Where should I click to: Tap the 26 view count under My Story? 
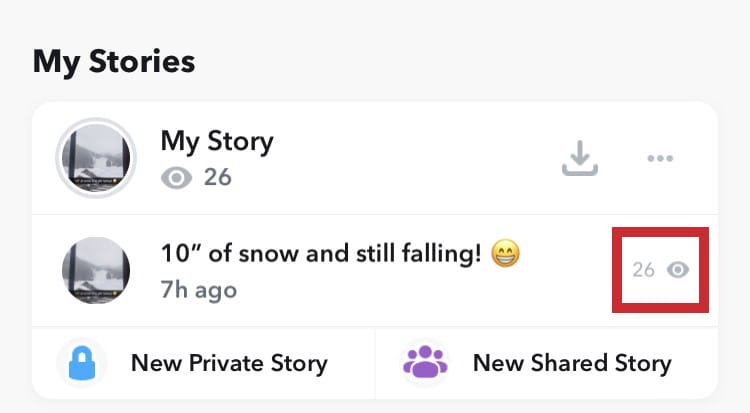pyautogui.click(x=217, y=178)
